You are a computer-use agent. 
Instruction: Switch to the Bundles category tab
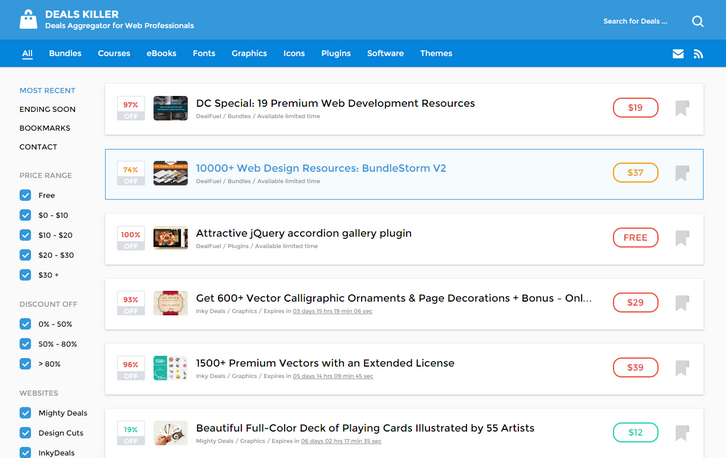[x=65, y=54]
